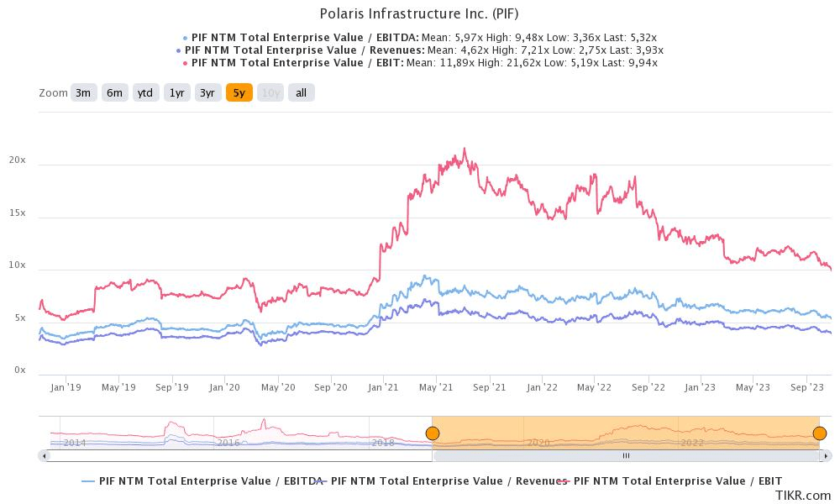Click the left orange range selector handle
840x504 pixels.
point(433,433)
